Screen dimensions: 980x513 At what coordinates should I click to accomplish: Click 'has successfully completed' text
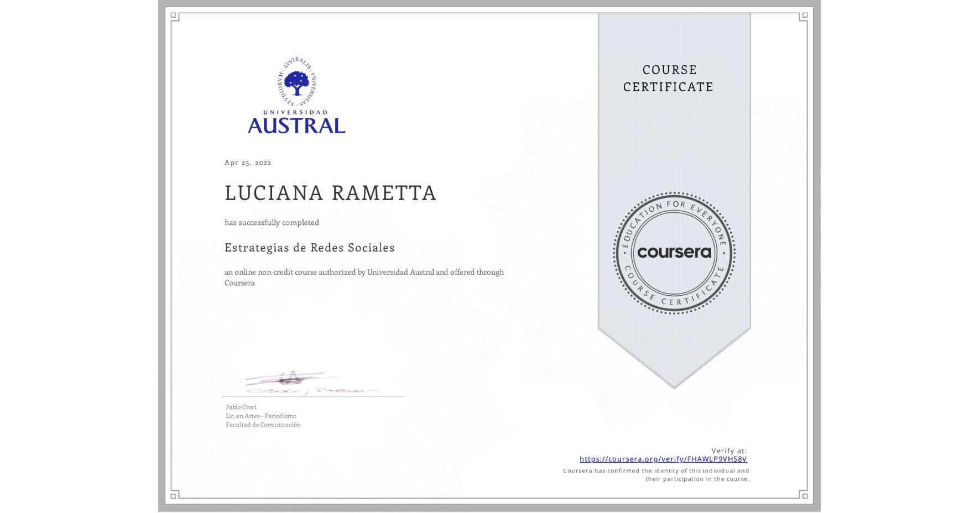[x=272, y=223]
